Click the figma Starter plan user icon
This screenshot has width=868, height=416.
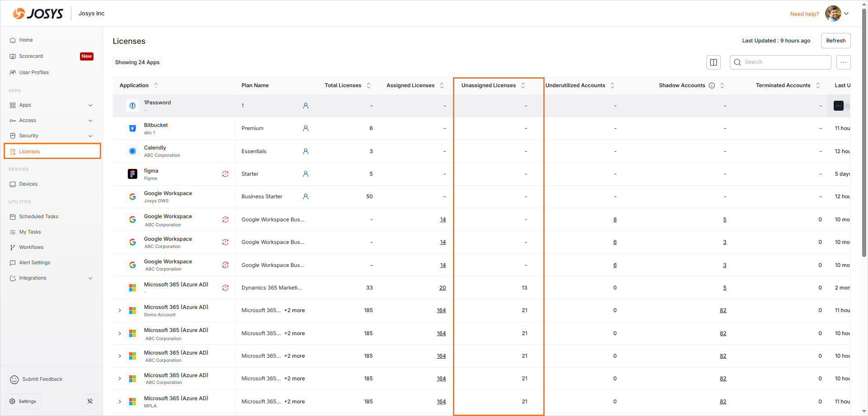[x=306, y=174]
